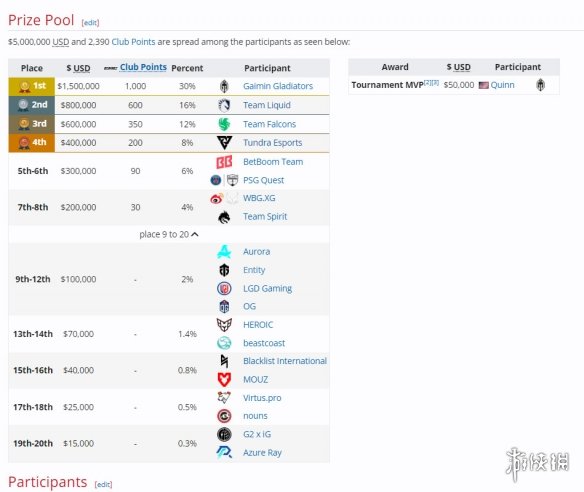Open the LGD Gaming team link
The width and height of the screenshot is (584, 492).
267,288
